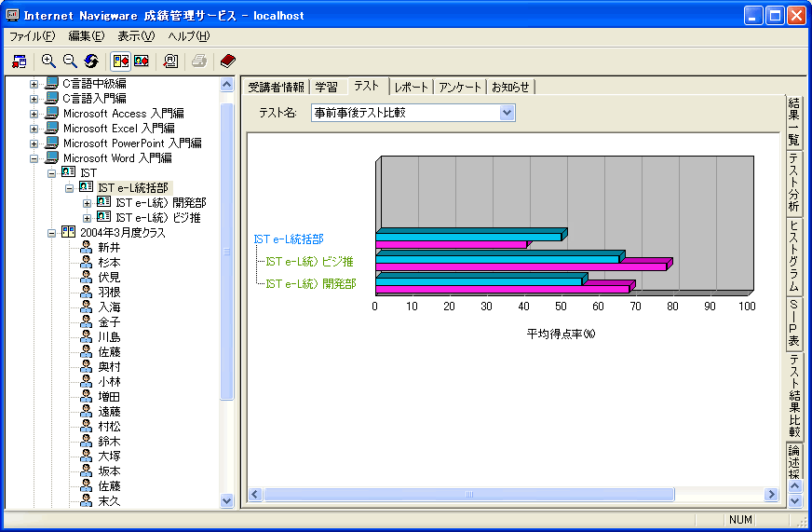Open the 結果一覧 vertical tab
Viewport: 812px width, 532px height.
coord(794,121)
